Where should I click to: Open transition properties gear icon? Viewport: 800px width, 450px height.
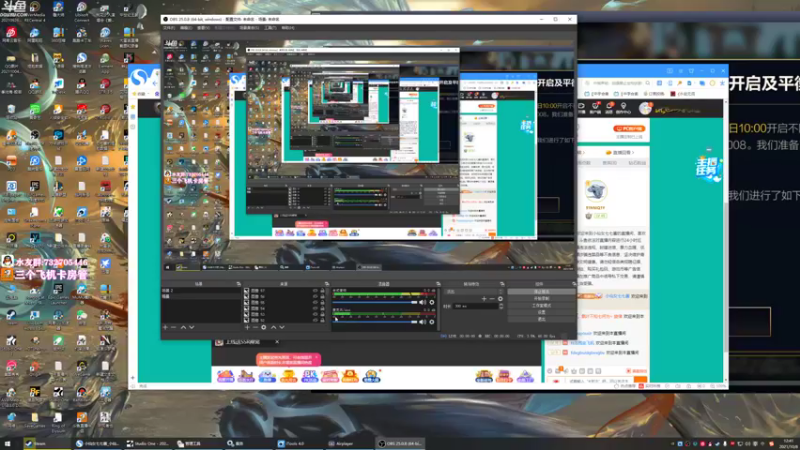pyautogui.click(x=500, y=298)
